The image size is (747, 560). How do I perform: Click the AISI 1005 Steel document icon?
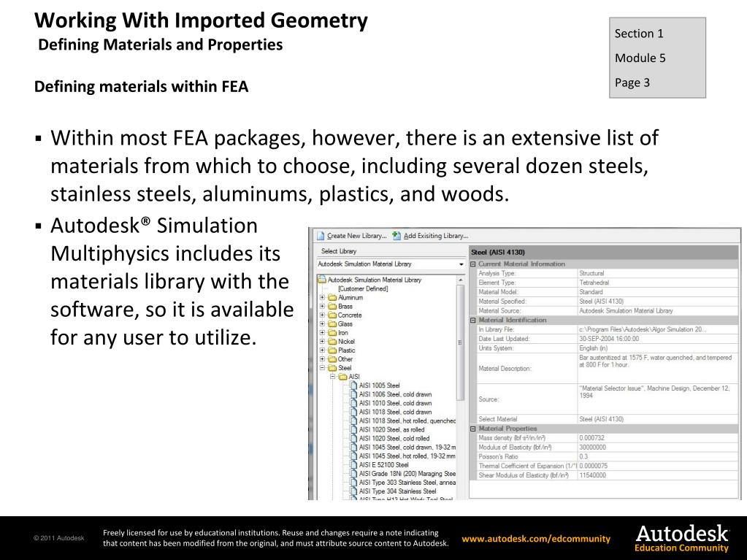[x=353, y=386]
